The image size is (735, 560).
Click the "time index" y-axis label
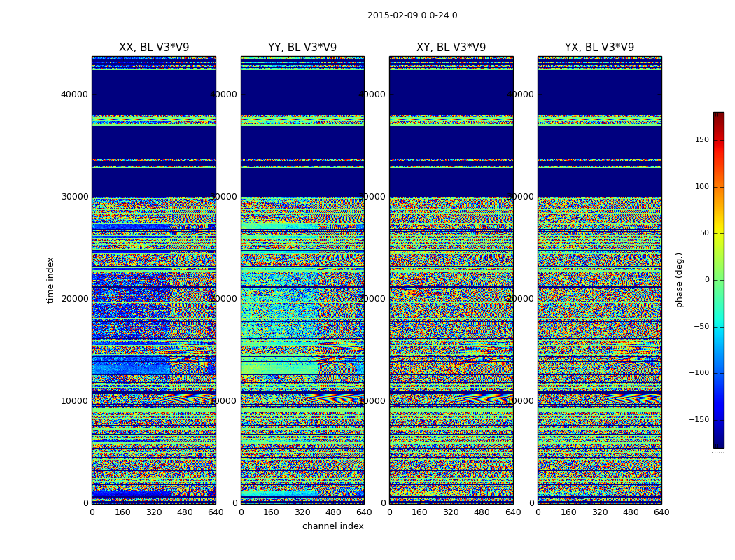50,280
